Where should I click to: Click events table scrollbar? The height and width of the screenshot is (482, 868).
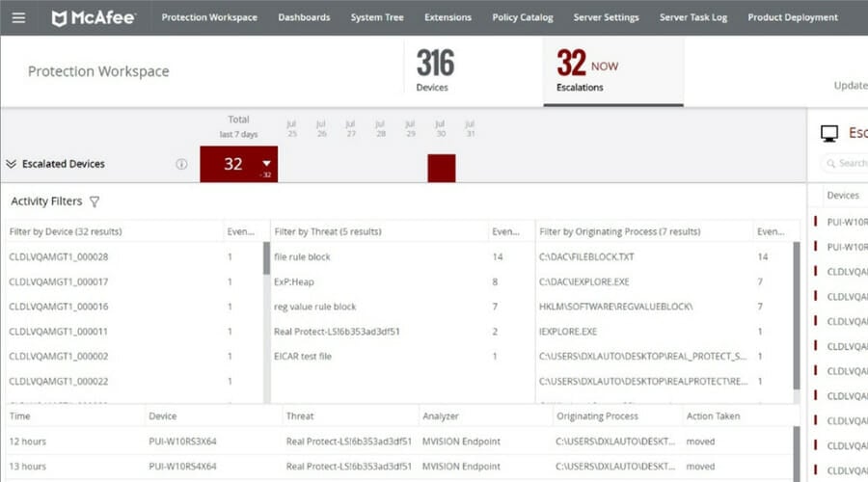coord(797,454)
